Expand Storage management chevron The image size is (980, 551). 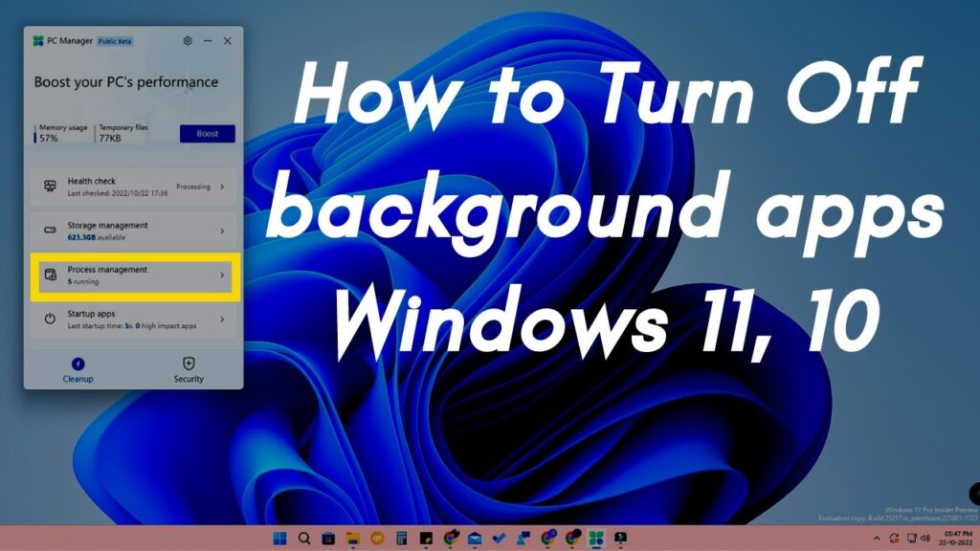(x=222, y=231)
